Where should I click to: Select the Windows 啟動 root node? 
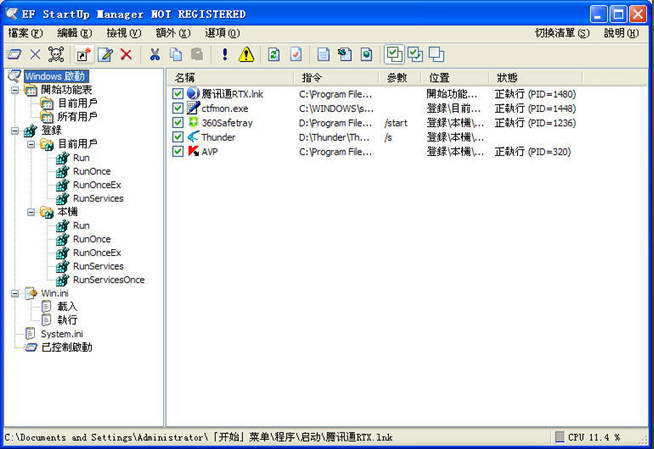coord(55,76)
